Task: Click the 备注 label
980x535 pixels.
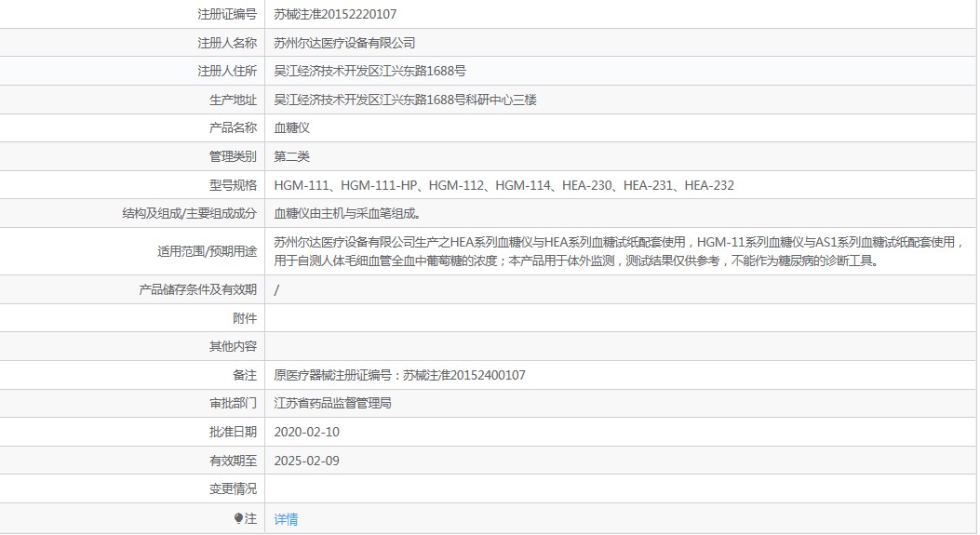Action: pos(245,375)
